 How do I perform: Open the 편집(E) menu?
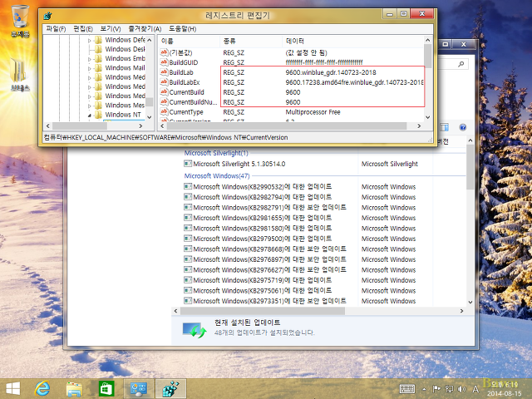(83, 29)
